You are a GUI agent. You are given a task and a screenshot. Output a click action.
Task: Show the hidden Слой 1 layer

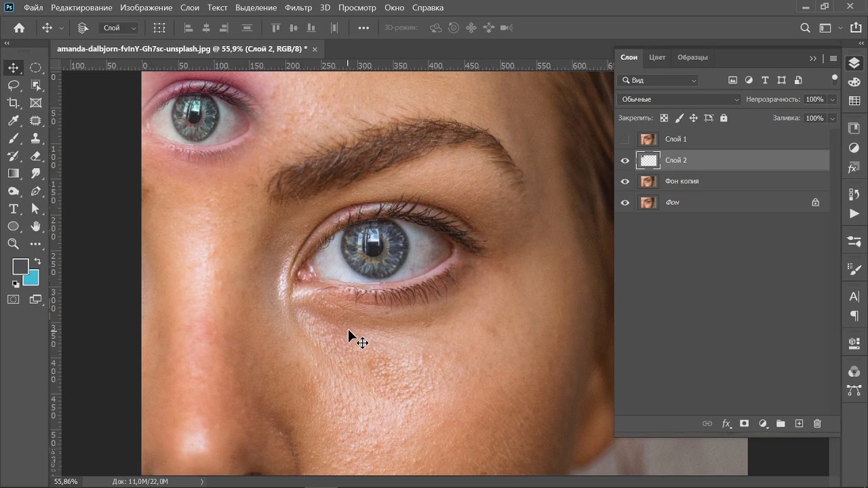pyautogui.click(x=625, y=139)
